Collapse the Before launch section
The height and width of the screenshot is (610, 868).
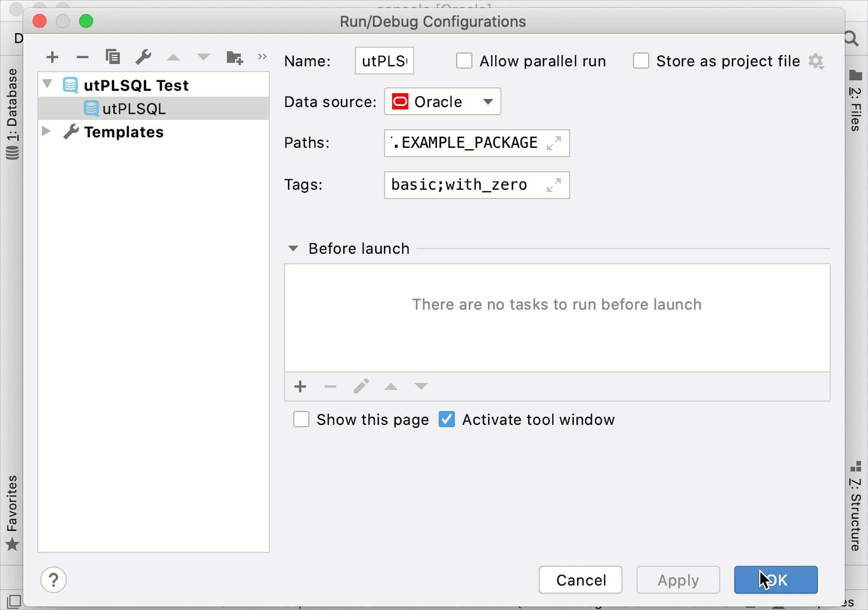293,248
